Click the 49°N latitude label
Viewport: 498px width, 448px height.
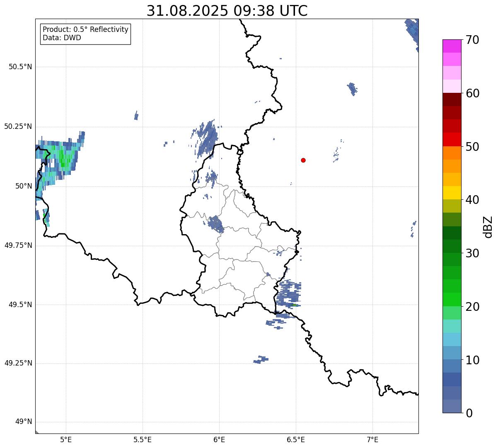[24, 422]
